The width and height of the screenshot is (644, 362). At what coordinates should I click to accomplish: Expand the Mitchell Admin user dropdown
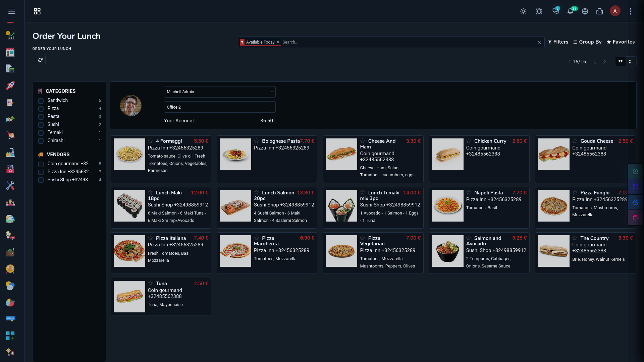(220, 92)
